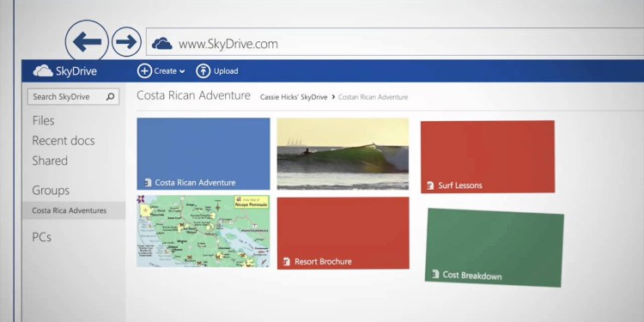
Task: Open PCs in the sidebar
Action: coord(41,237)
